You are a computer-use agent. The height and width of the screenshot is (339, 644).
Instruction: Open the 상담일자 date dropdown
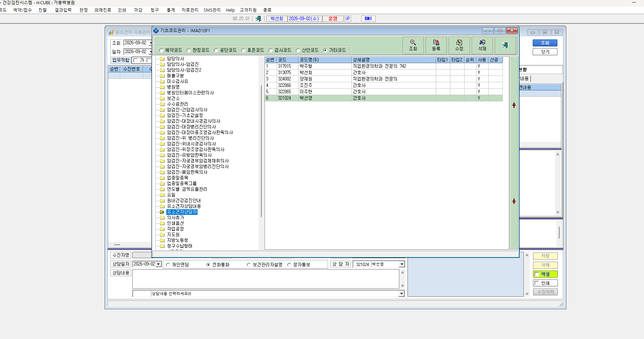click(159, 264)
